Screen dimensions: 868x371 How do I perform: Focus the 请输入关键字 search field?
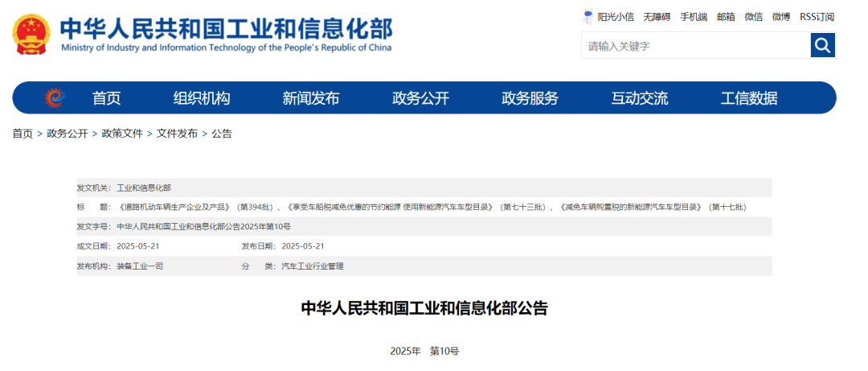pyautogui.click(x=696, y=46)
